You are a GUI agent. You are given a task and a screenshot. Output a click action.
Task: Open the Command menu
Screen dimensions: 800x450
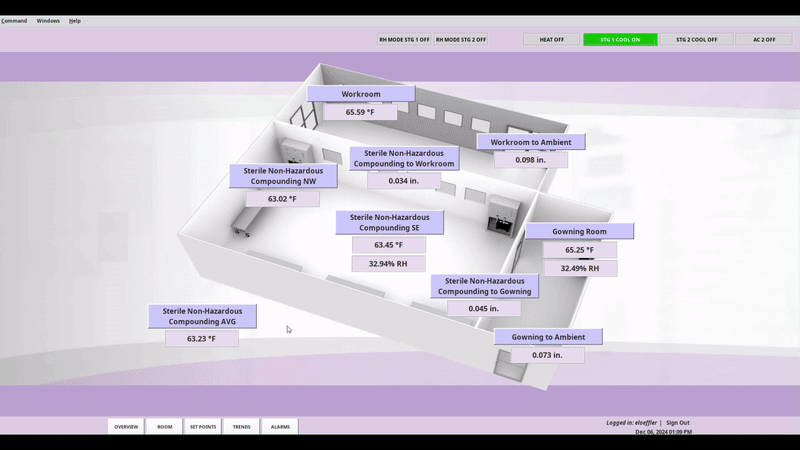click(x=14, y=20)
